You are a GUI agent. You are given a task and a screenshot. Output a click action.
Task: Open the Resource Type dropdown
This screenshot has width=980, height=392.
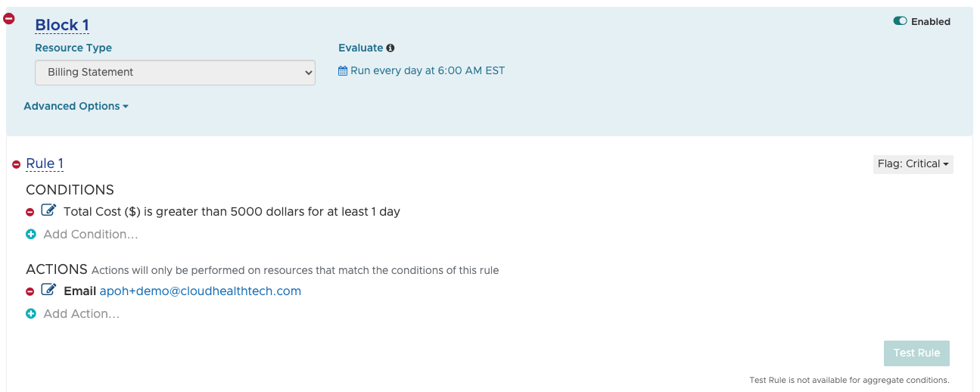click(175, 73)
